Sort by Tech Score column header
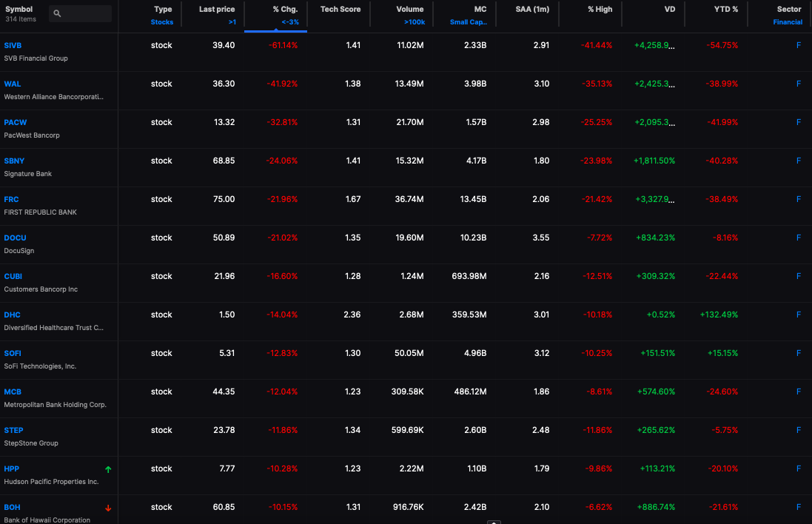 click(x=340, y=10)
